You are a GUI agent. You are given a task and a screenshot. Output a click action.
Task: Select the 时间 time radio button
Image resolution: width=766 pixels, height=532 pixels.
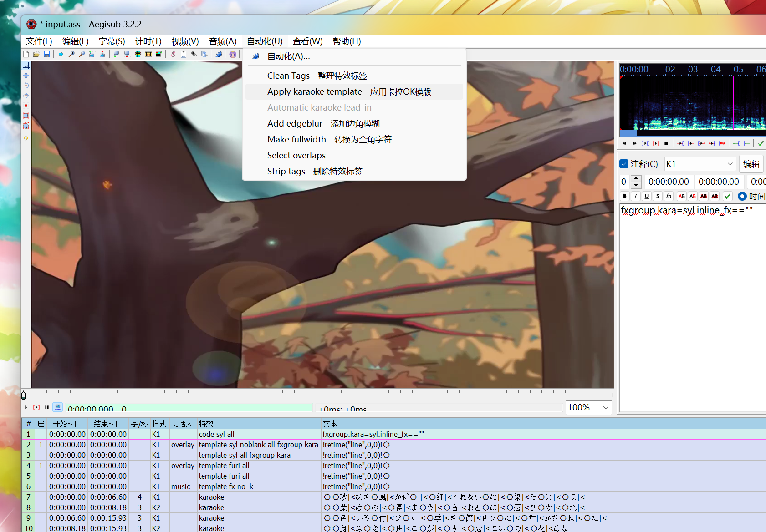tap(742, 196)
